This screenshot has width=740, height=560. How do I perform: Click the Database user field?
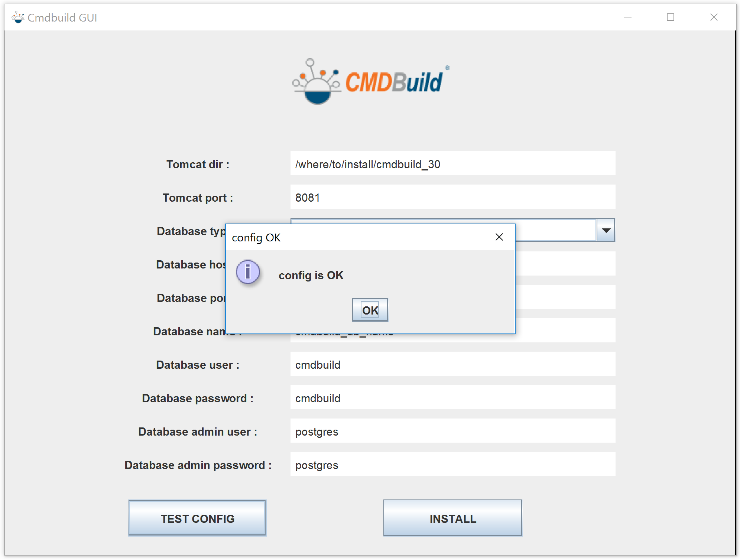click(x=452, y=364)
